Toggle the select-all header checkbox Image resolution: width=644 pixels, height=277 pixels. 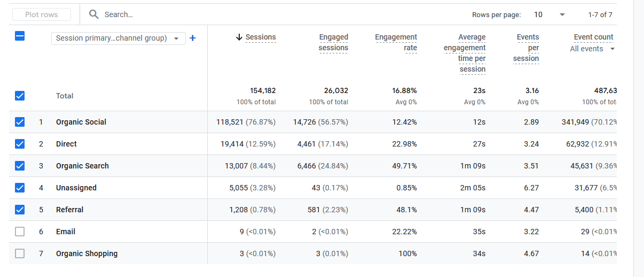pos(20,36)
